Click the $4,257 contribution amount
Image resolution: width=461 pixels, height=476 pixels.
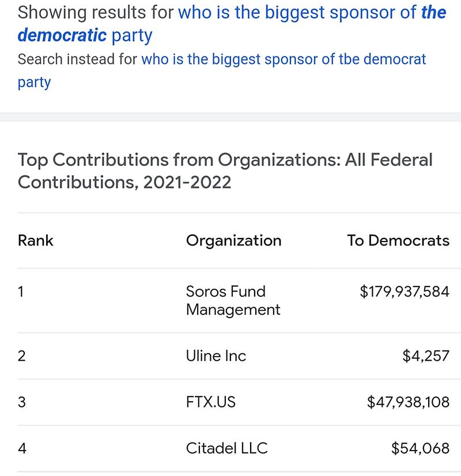425,356
